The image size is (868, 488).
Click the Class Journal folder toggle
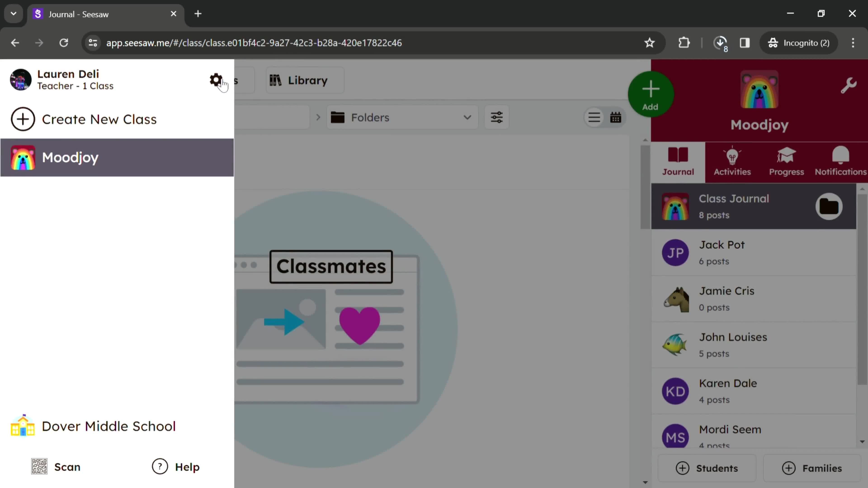point(829,206)
